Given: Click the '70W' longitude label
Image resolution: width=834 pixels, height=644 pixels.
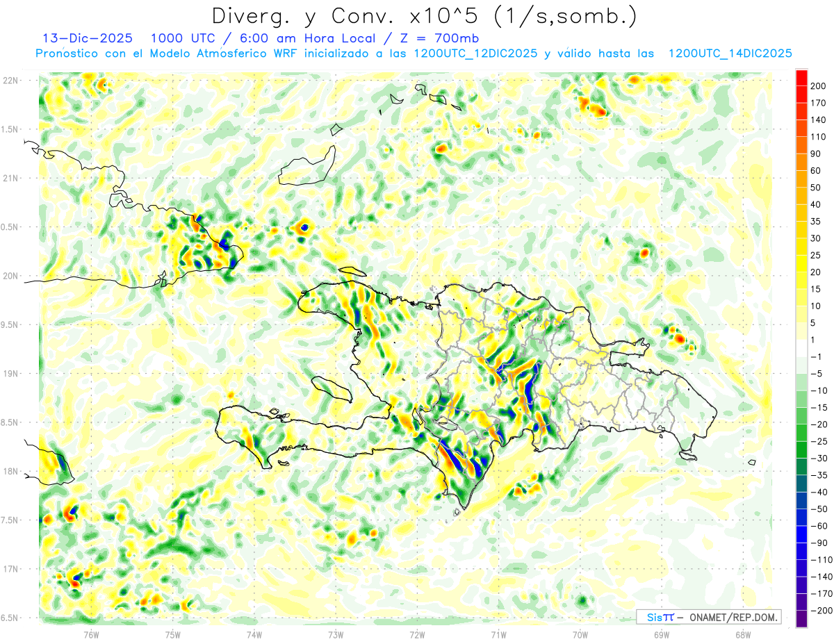Looking at the screenshot, I should pyautogui.click(x=580, y=634).
